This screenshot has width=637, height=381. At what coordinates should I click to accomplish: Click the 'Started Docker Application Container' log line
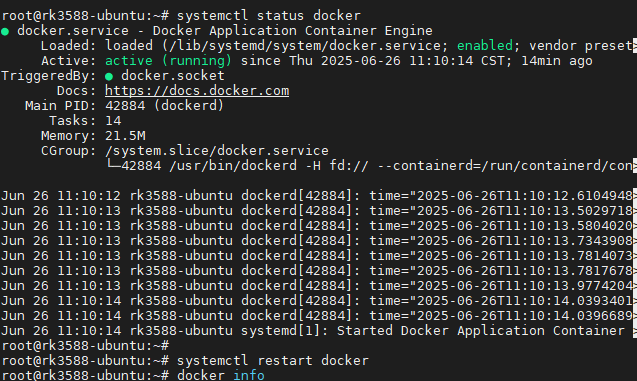[x=317, y=331]
